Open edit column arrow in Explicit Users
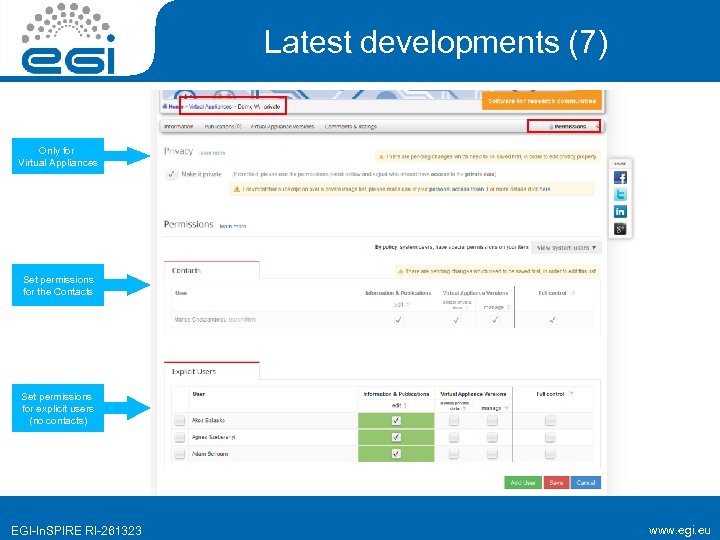This screenshot has width=720, height=540. click(405, 405)
